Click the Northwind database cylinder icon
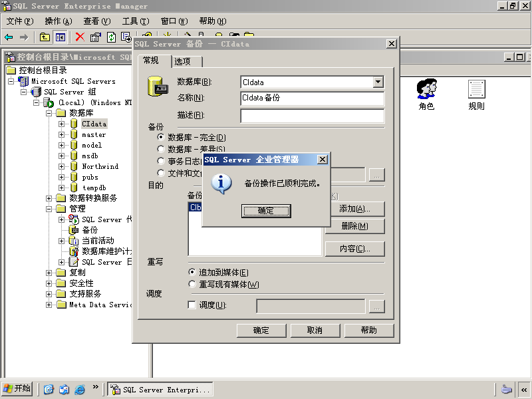Screen dimensions: 532x399 (x=74, y=166)
